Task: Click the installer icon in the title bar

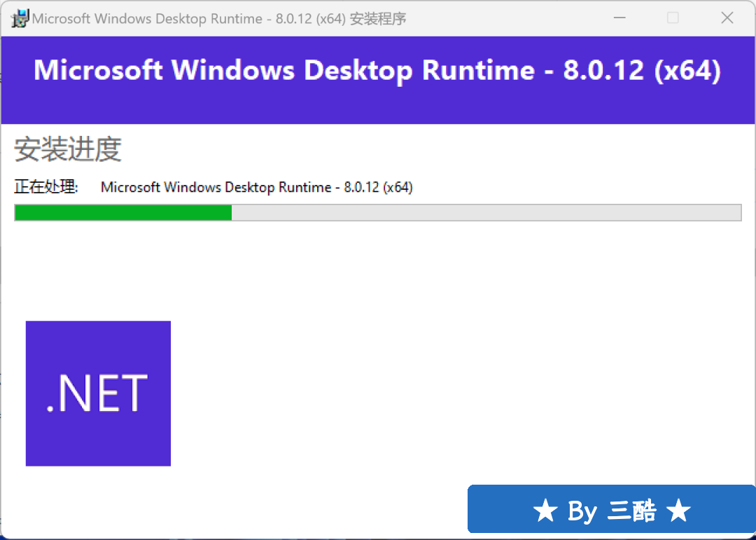Action: [x=20, y=18]
